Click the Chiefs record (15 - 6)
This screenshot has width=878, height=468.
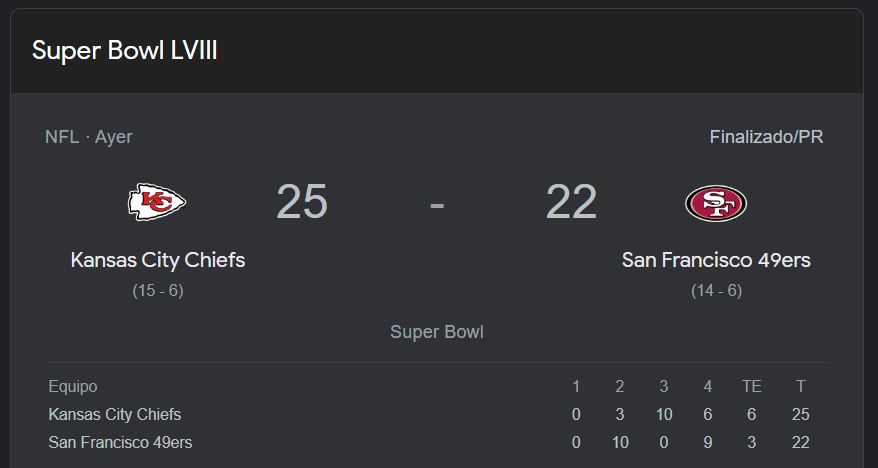coord(158,291)
